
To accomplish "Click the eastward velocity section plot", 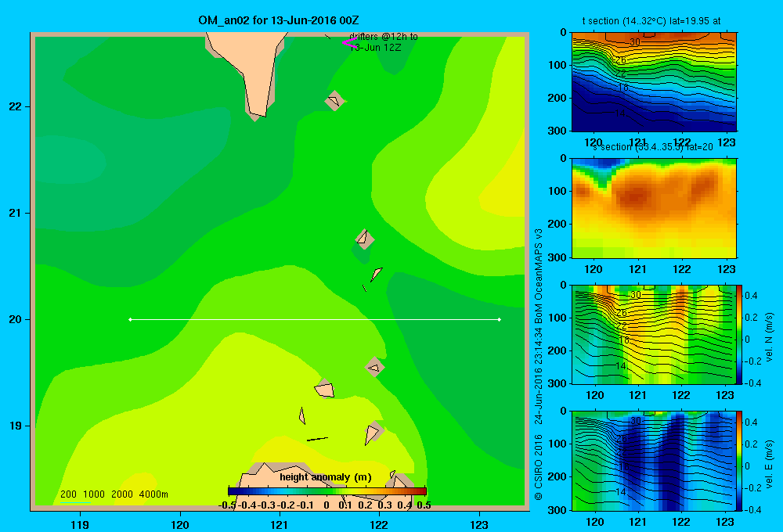I will click(654, 461).
